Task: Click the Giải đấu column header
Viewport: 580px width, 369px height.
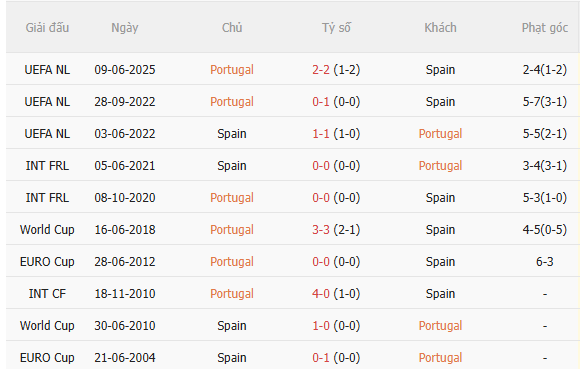Action: pyautogui.click(x=47, y=28)
